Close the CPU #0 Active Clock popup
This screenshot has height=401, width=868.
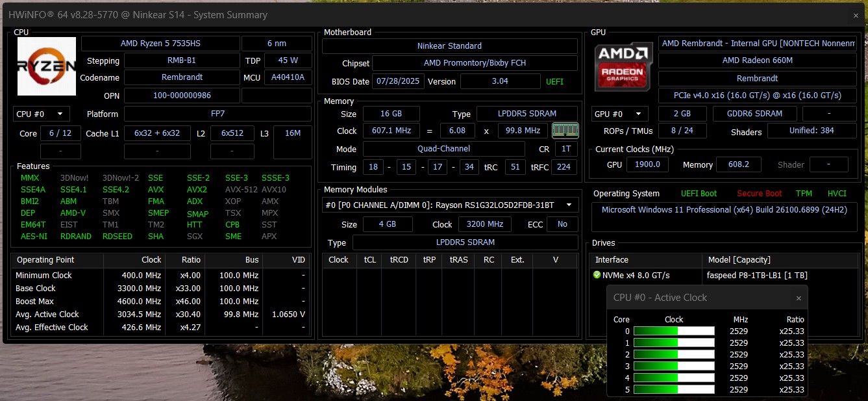(799, 298)
